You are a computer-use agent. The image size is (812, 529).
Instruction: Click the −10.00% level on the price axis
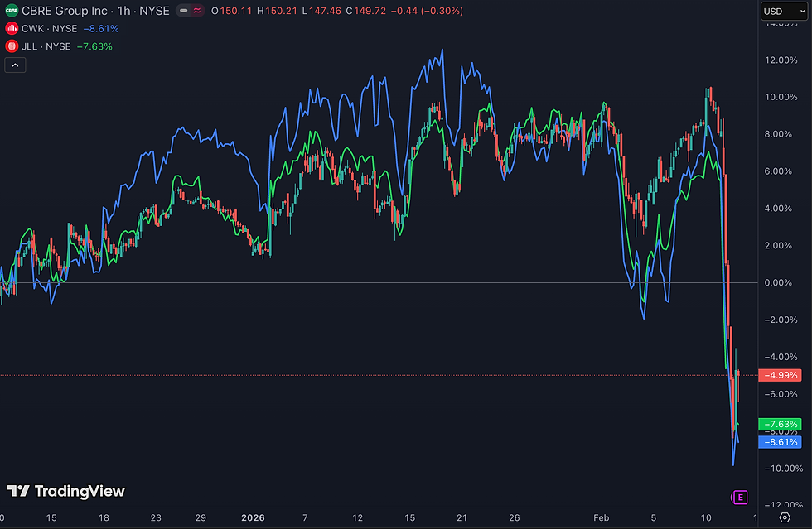point(784,469)
